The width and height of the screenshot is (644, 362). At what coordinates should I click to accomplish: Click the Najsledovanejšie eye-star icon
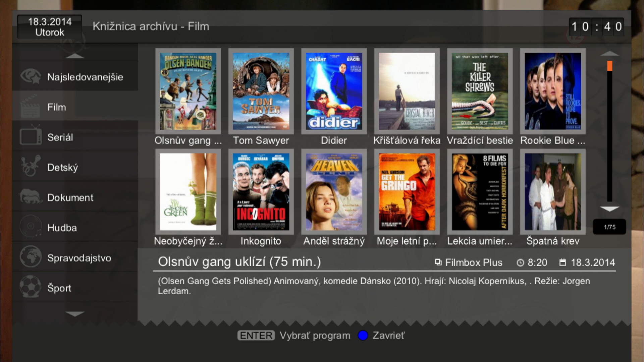click(x=31, y=76)
